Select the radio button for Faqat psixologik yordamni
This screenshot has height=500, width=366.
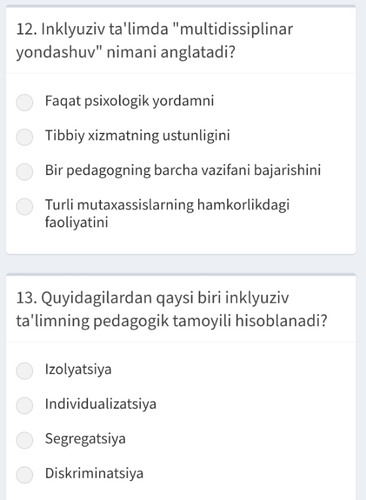[24, 102]
